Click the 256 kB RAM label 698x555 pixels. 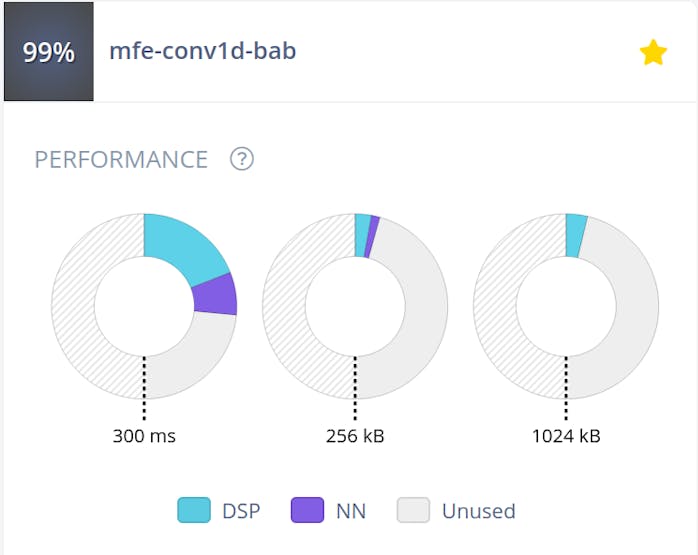355,436
